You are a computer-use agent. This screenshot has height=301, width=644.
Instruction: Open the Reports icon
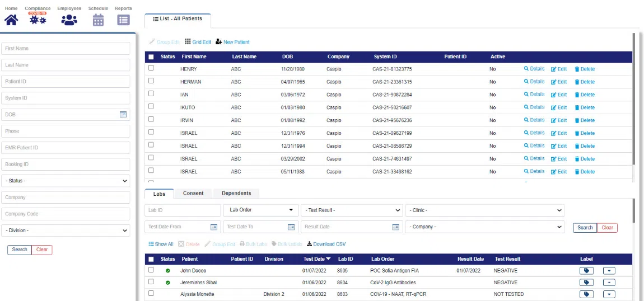pyautogui.click(x=123, y=20)
